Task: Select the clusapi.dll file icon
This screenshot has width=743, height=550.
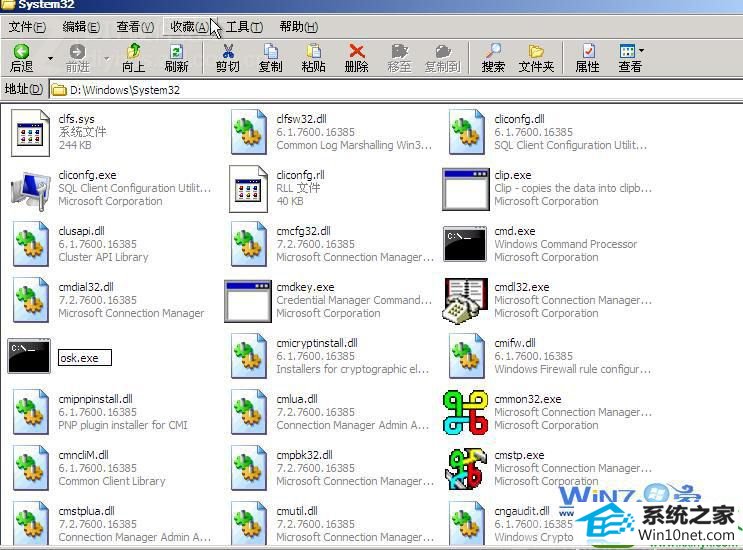Action: pos(31,244)
